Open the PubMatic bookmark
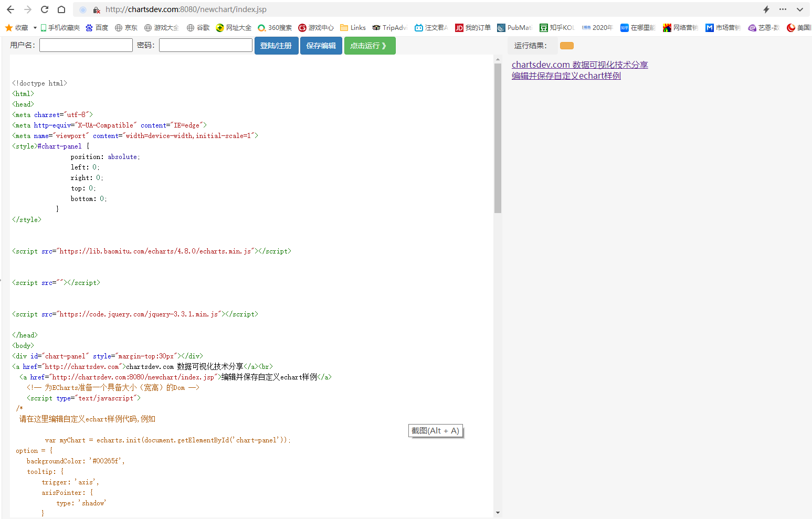The height and width of the screenshot is (519, 812). (514, 27)
